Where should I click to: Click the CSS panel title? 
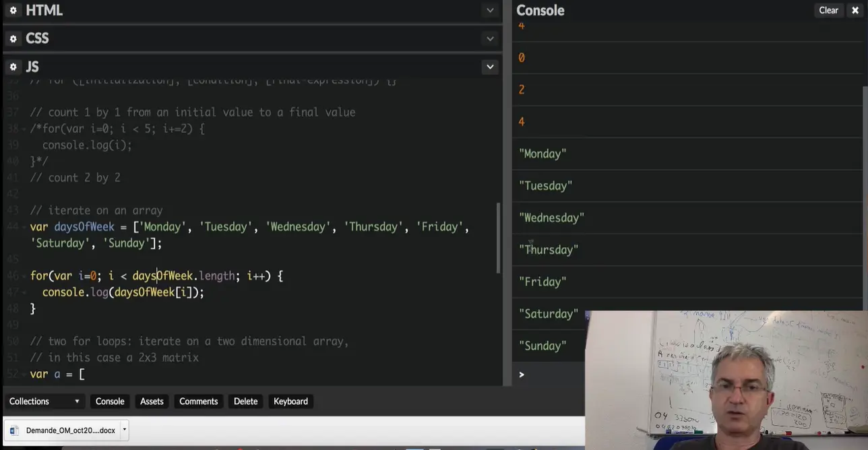point(37,38)
